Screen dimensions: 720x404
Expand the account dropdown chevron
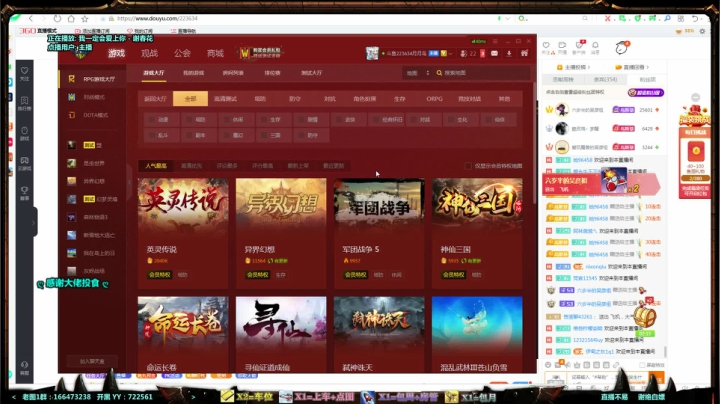450,54
